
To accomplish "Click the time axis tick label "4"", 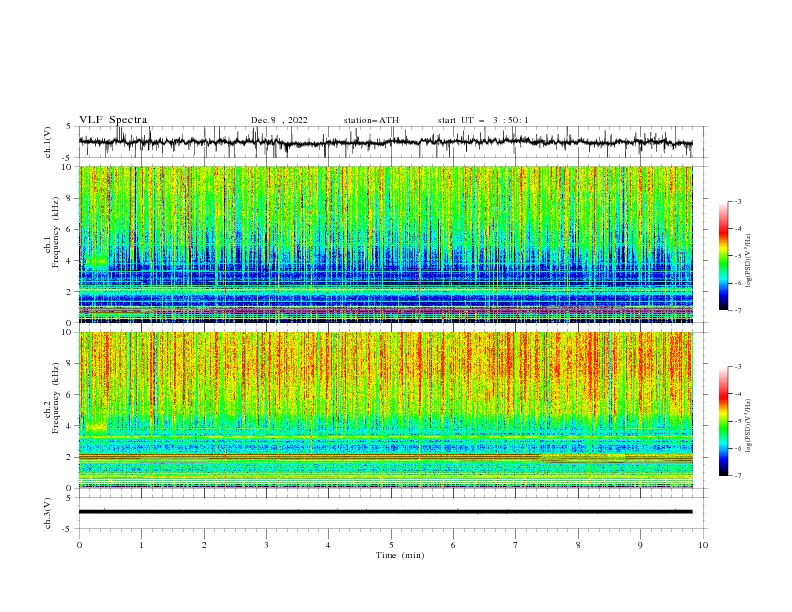I will click(328, 545).
